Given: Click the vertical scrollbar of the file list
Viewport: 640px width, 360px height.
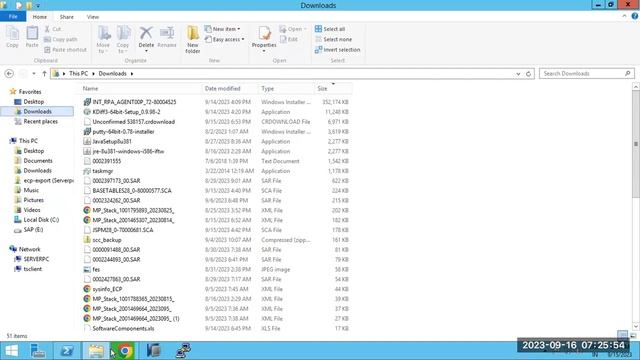Looking at the screenshot, I should click(636, 144).
